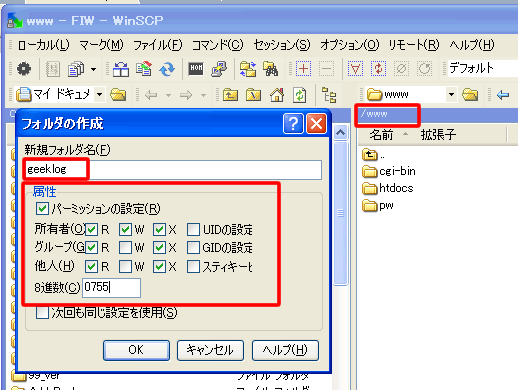Screen dimensions: 518x390
Task: Open in PuTTY icon
Action: click(x=219, y=69)
